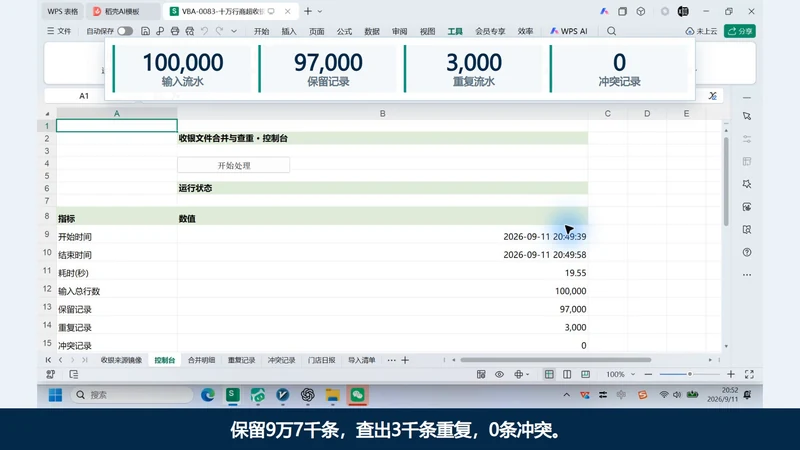Click the vertical scrollbar thumb
The width and height of the screenshot is (800, 450).
point(726,181)
